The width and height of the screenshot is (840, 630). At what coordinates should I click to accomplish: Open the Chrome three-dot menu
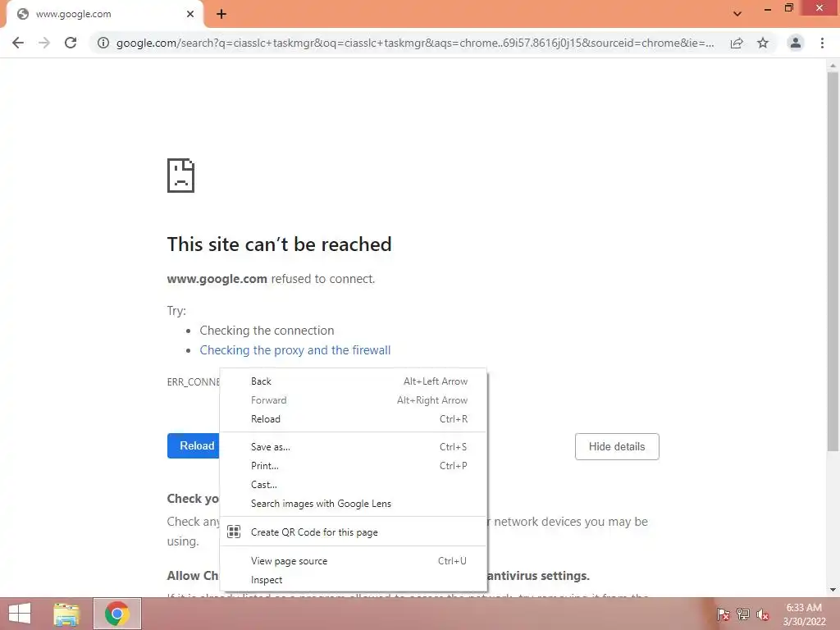[x=822, y=43]
